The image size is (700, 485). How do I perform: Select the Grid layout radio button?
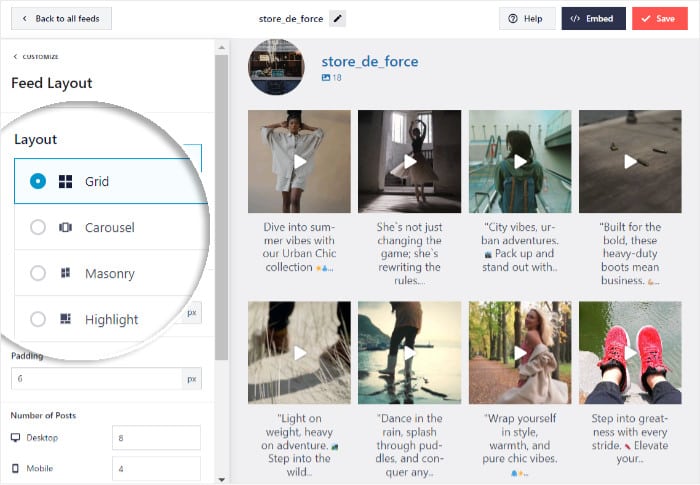tap(38, 181)
